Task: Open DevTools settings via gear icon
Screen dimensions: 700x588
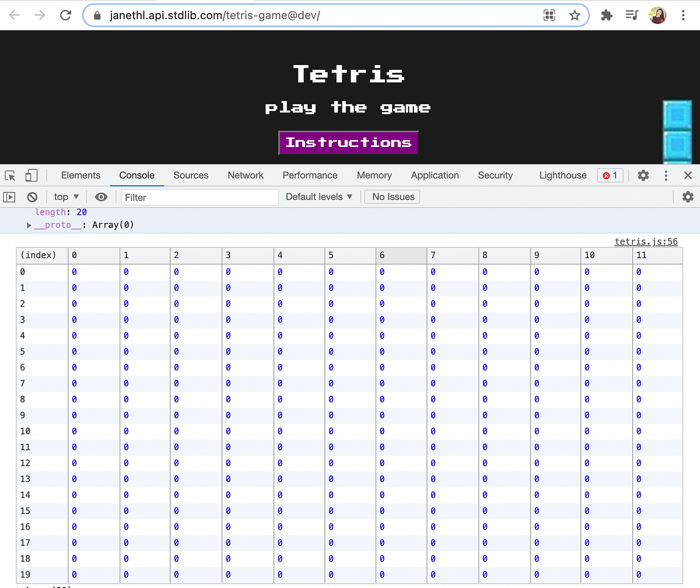Action: (x=643, y=175)
